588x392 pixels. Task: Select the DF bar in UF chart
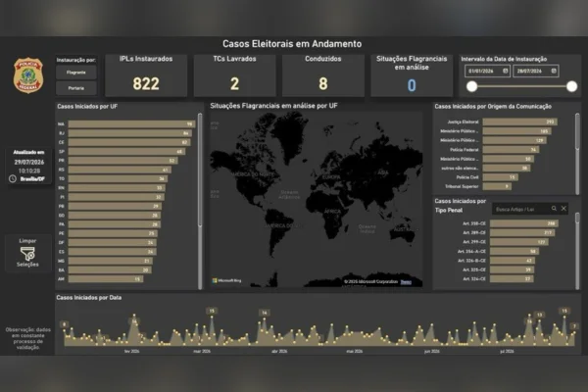pyautogui.click(x=113, y=243)
